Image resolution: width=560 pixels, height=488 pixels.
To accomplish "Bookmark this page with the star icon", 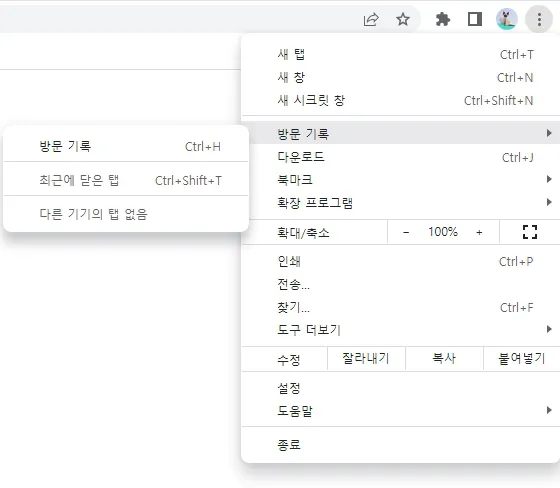I will [x=403, y=19].
